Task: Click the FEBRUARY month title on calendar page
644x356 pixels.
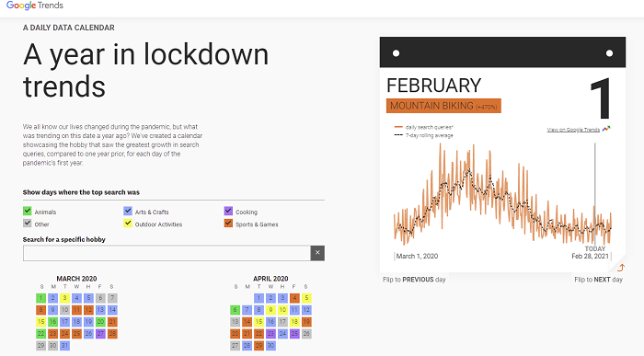Action: (433, 86)
